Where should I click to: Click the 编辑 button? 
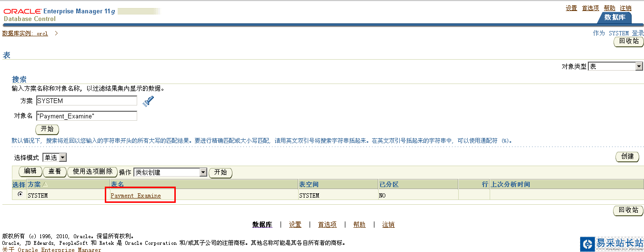30,172
